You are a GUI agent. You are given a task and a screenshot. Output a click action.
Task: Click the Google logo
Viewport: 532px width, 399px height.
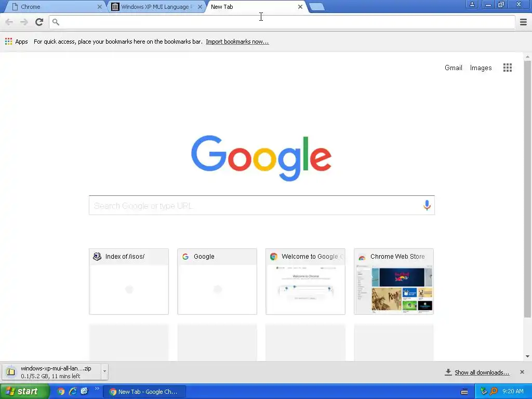(261, 158)
